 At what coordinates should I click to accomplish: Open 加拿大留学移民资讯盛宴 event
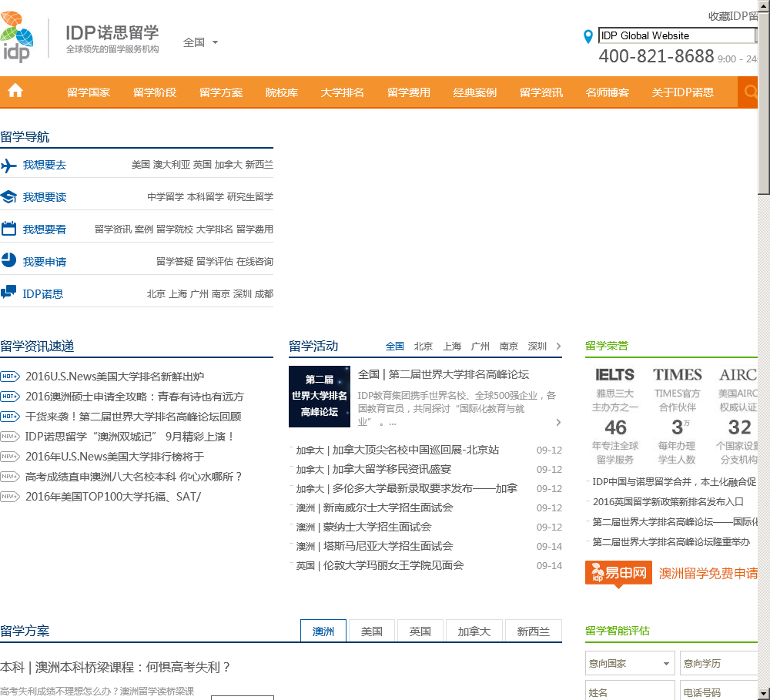pos(373,470)
